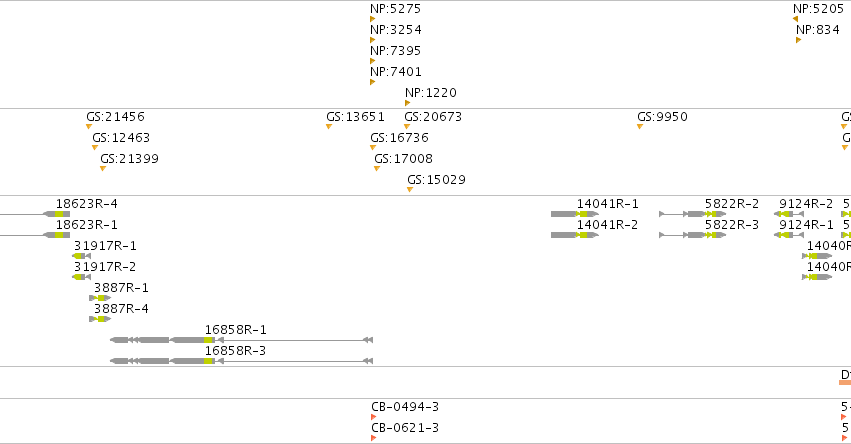Select the GS:21399 insertion label
Viewport: 851px width, 444px height.
129,159
